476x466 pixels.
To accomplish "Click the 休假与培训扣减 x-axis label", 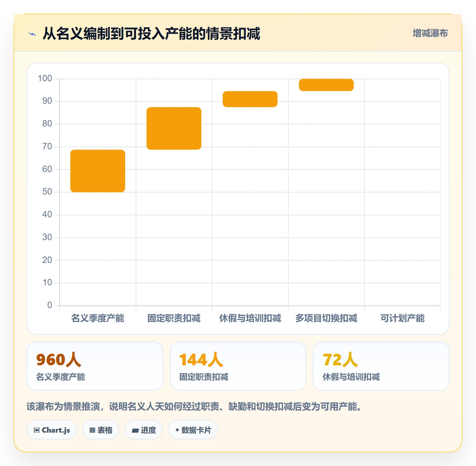I will tap(250, 318).
